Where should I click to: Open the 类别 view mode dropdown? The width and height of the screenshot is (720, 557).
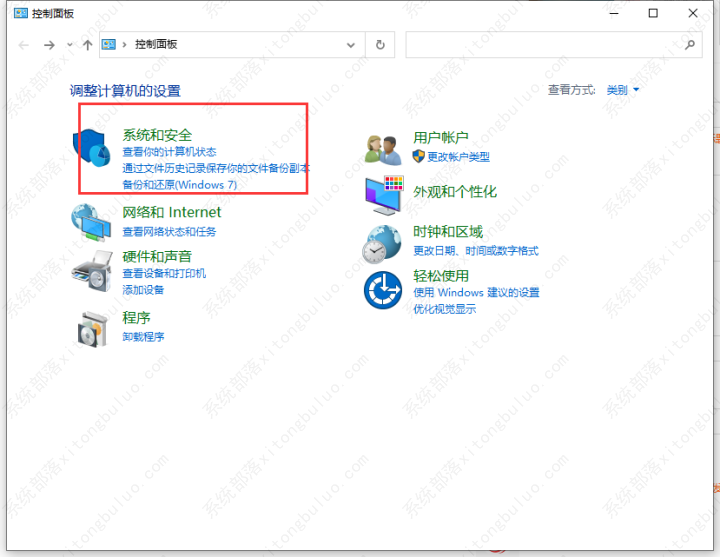pyautogui.click(x=622, y=90)
